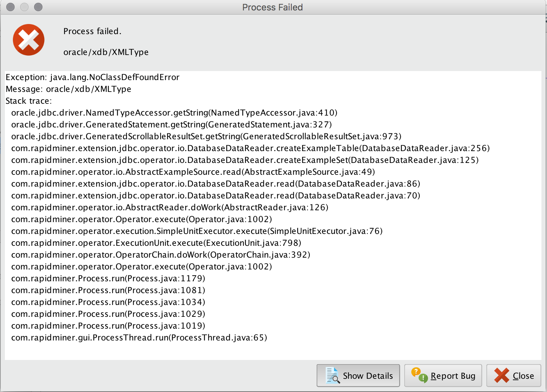The height and width of the screenshot is (392, 547).
Task: Close the Process Failed dialog
Action: click(x=514, y=376)
